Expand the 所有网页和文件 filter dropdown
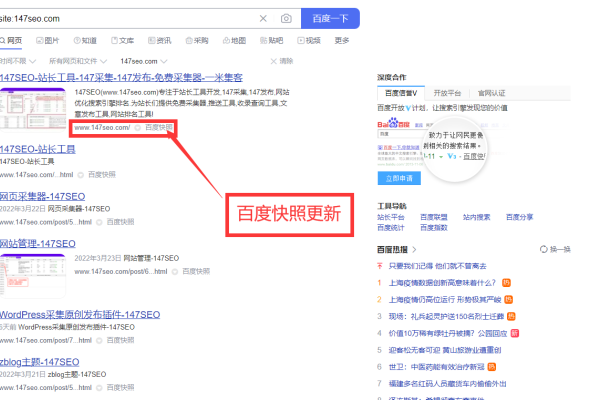 [x=78, y=61]
